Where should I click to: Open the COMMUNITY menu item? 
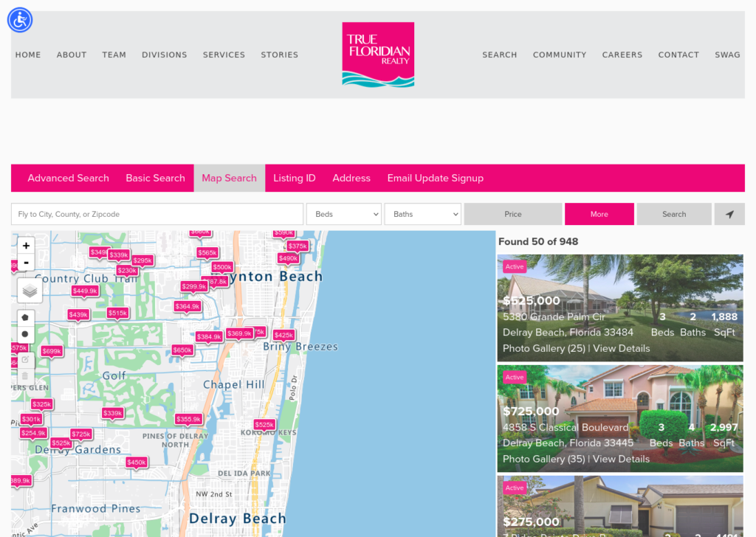click(x=560, y=55)
